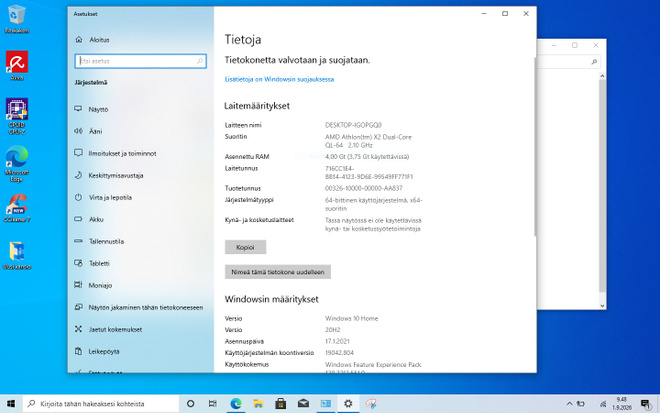
Task: Open the Uusi kansio desktop folder
Action: (17, 255)
